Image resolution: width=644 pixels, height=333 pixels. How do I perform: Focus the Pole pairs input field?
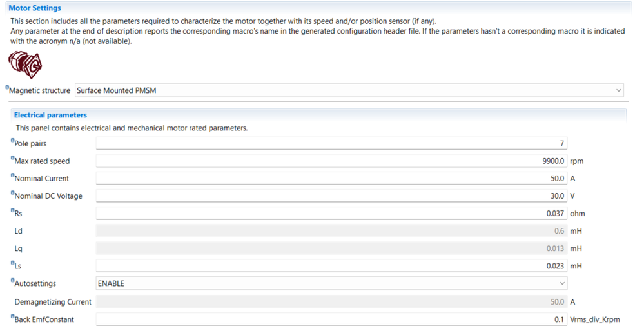pyautogui.click(x=331, y=143)
